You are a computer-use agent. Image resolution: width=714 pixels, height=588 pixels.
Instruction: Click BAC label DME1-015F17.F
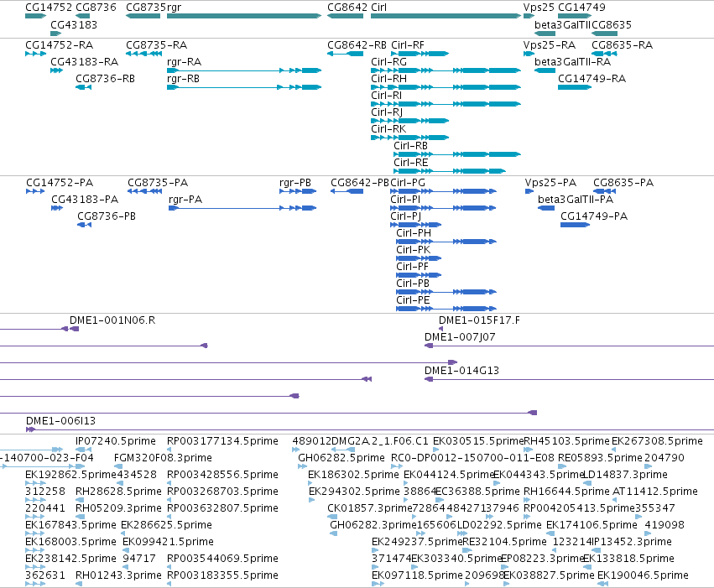pos(479,320)
